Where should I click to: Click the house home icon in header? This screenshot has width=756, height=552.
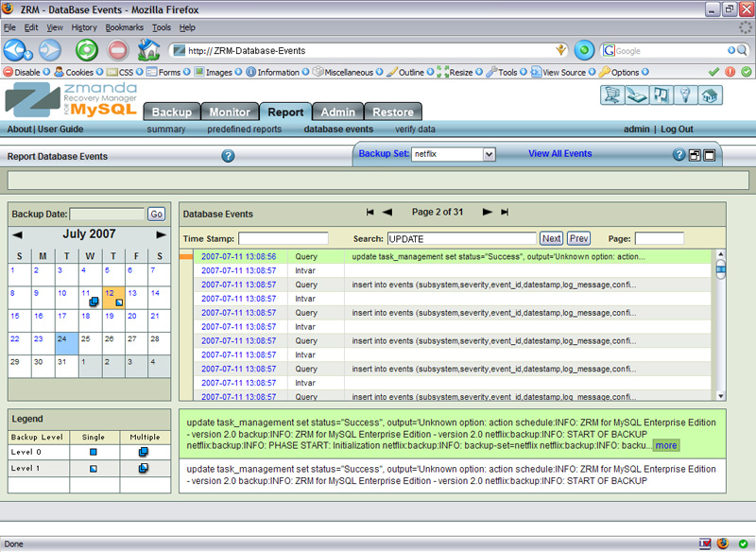pyautogui.click(x=711, y=95)
